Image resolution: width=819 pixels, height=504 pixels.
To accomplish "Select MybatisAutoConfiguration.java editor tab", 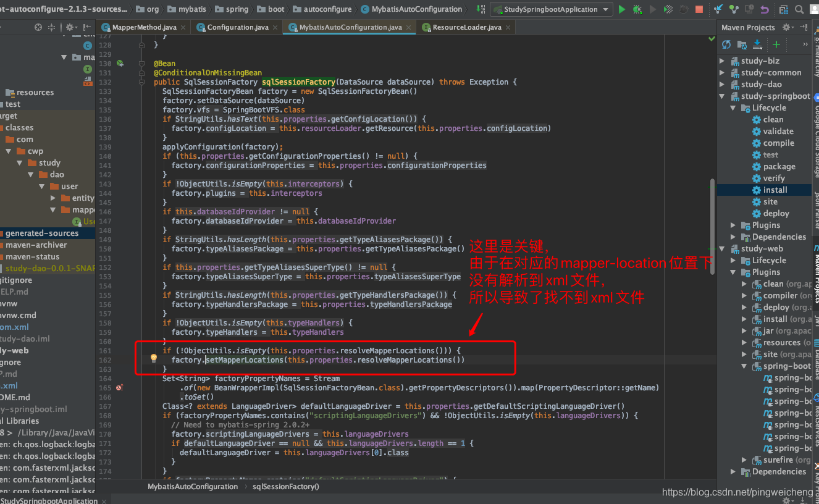I will [x=350, y=27].
